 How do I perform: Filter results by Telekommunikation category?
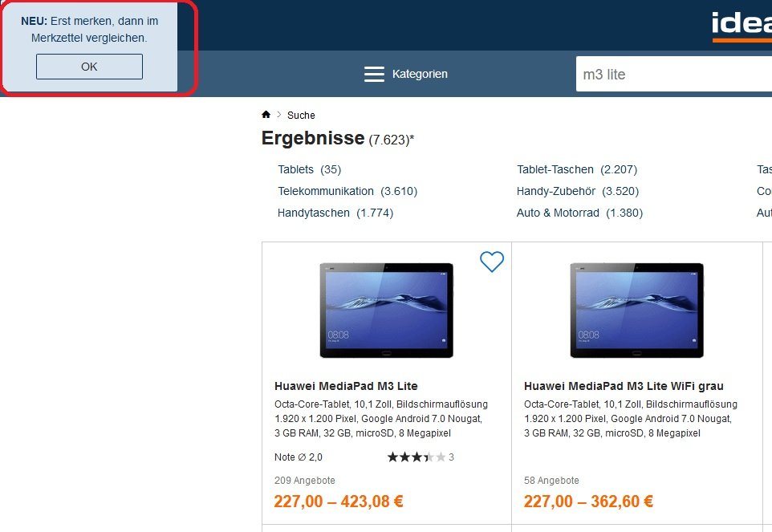click(x=347, y=191)
